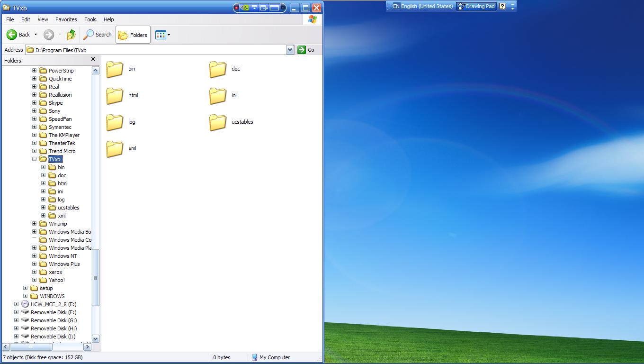Select the xml folder icon in file pane
644x364 pixels.
(x=115, y=149)
